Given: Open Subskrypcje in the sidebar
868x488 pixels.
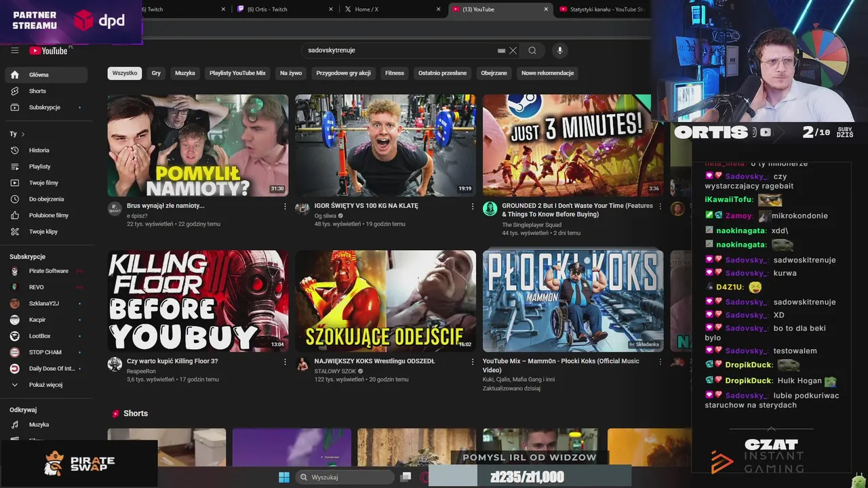Looking at the screenshot, I should coord(45,107).
